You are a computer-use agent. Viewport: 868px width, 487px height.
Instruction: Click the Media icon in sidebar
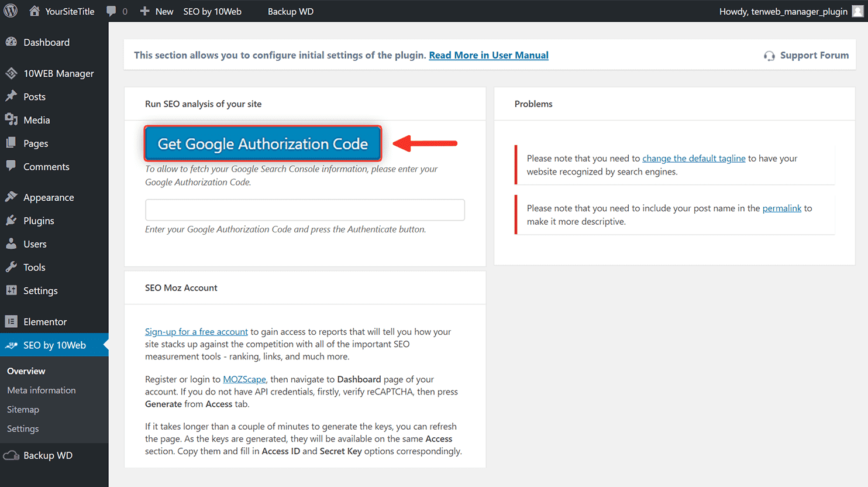tap(11, 120)
